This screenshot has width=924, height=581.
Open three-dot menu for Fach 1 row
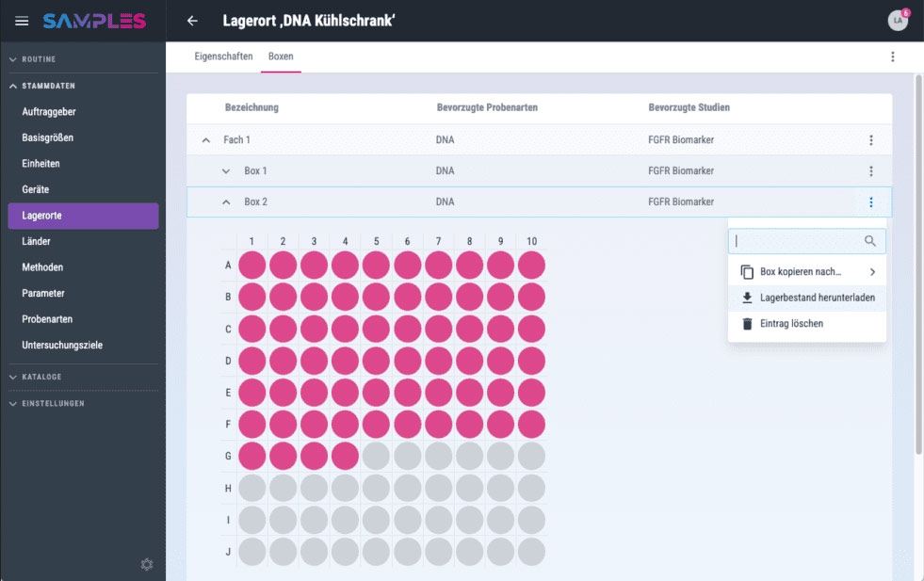[x=871, y=140]
